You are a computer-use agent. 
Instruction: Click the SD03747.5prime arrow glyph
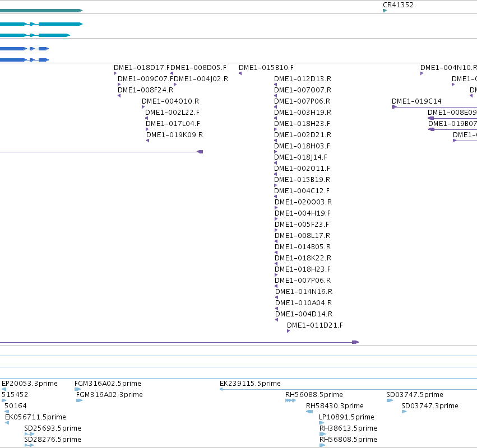[390, 400]
